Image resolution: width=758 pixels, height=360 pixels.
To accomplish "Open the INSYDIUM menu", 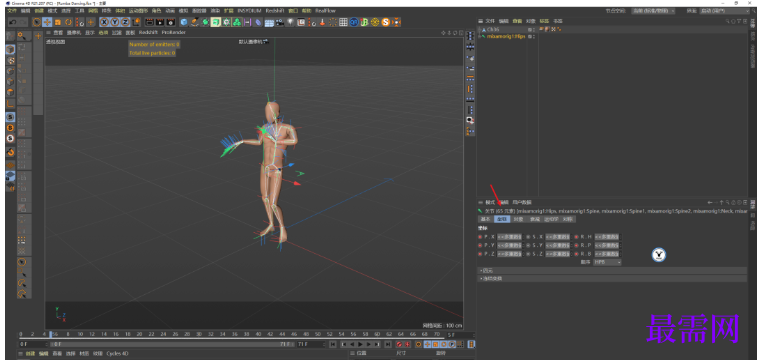I will click(x=249, y=11).
